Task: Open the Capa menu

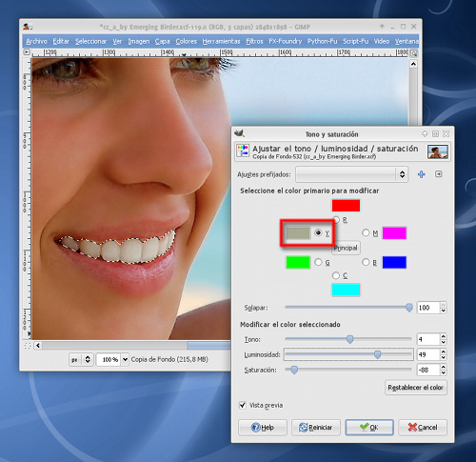Action: point(163,41)
